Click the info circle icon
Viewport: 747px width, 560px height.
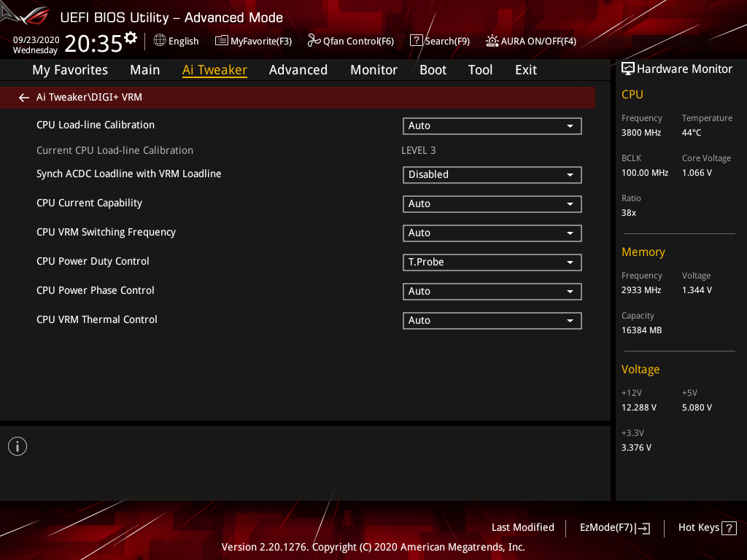click(18, 446)
